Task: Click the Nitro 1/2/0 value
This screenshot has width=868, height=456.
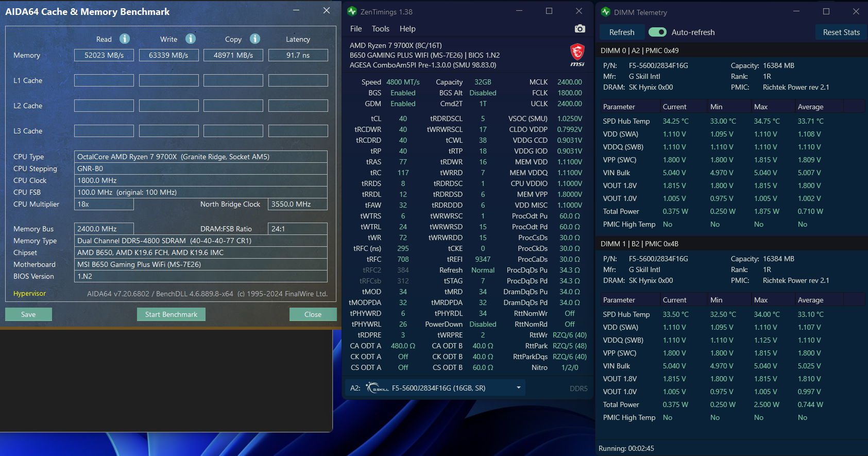Action: [570, 367]
